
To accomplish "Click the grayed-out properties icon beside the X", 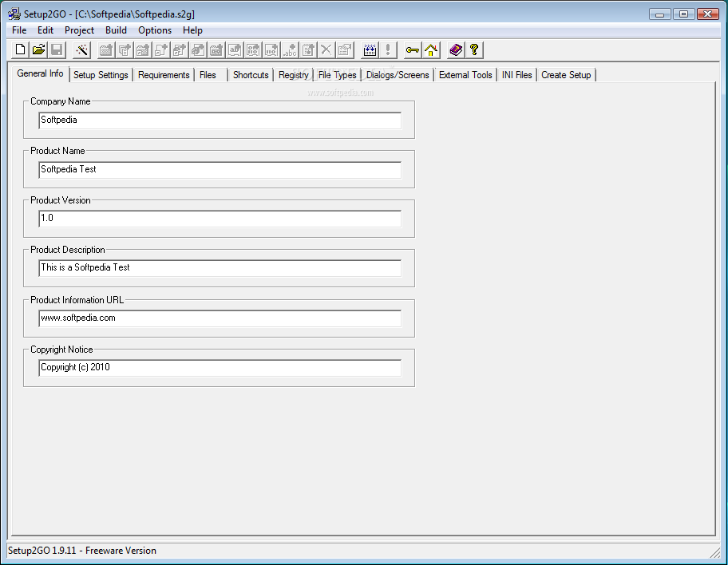I will [345, 49].
